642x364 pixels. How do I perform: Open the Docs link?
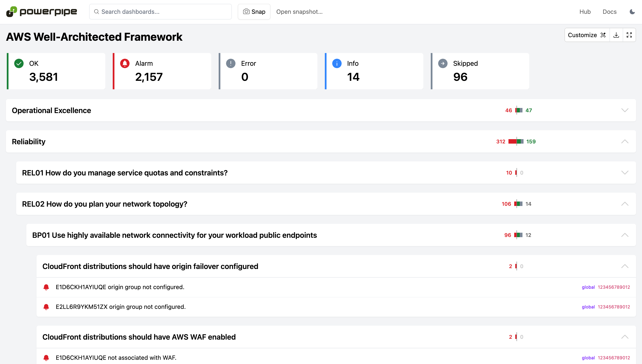609,12
